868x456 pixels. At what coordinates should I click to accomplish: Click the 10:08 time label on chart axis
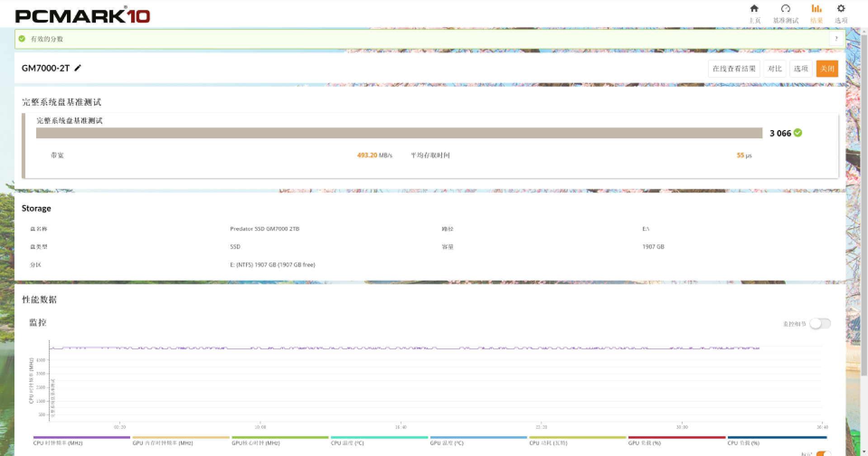(260, 427)
